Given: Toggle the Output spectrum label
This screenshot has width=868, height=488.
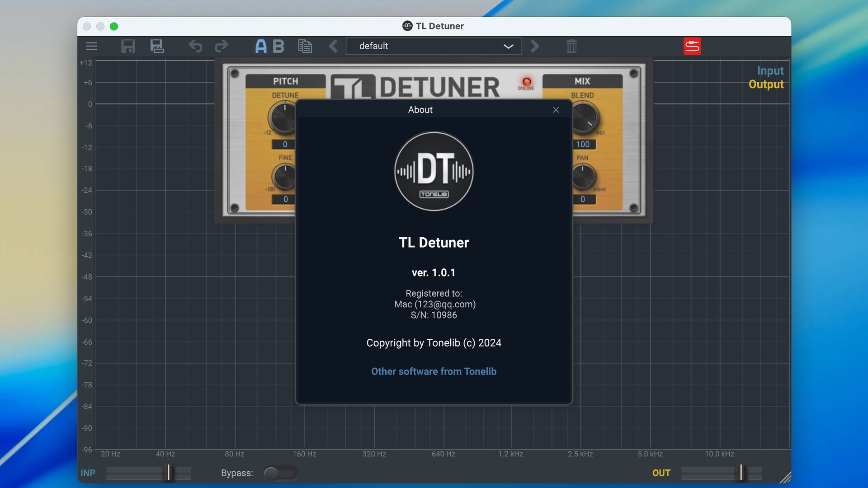Looking at the screenshot, I should point(766,84).
